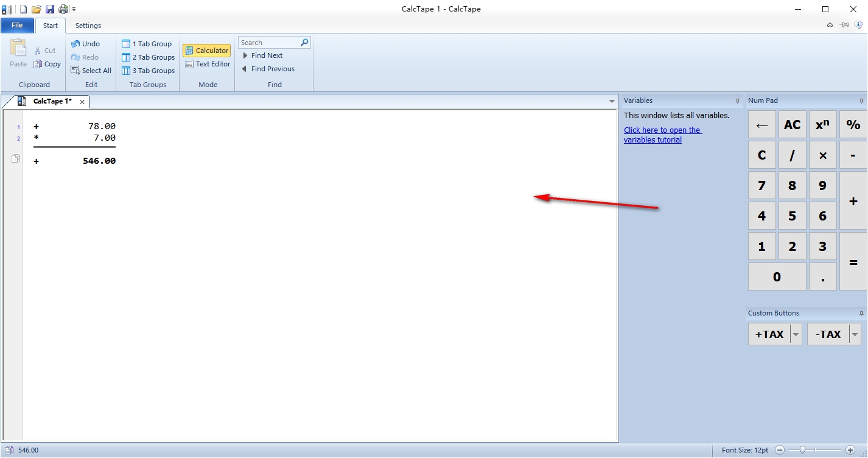Expand the +TAX button dropdown arrow

point(796,334)
